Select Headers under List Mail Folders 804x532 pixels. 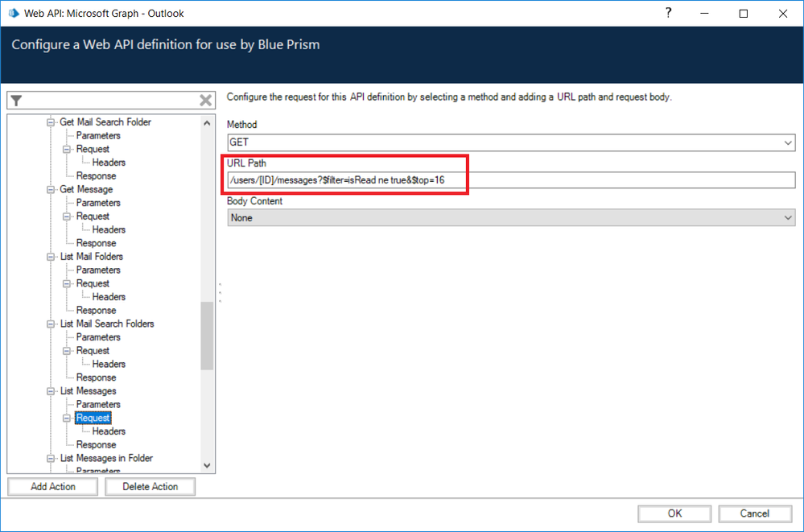[109, 297]
